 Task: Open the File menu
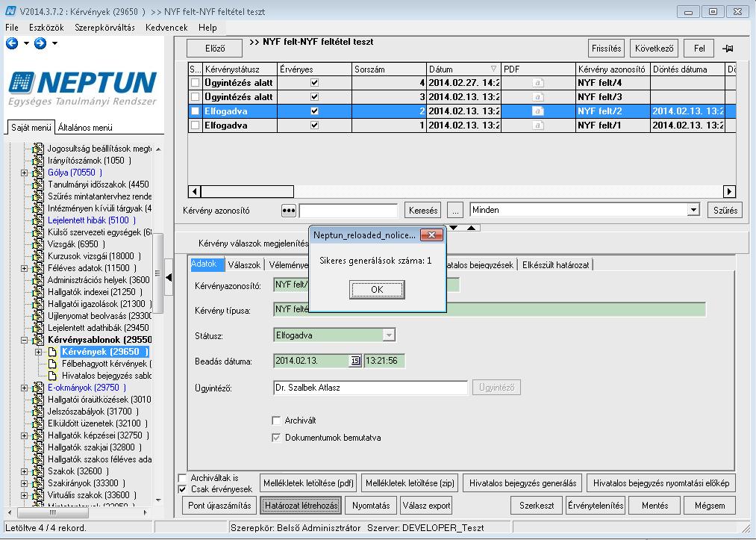(12, 28)
